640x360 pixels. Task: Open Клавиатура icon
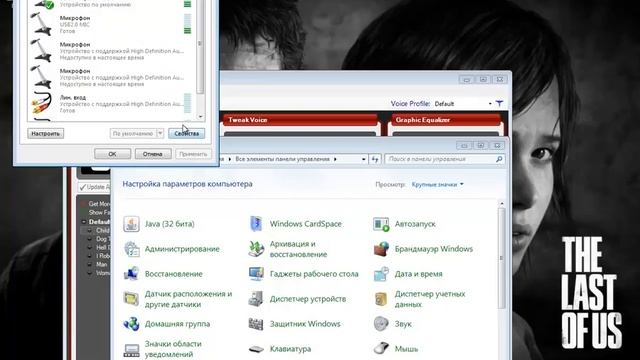pyautogui.click(x=256, y=349)
